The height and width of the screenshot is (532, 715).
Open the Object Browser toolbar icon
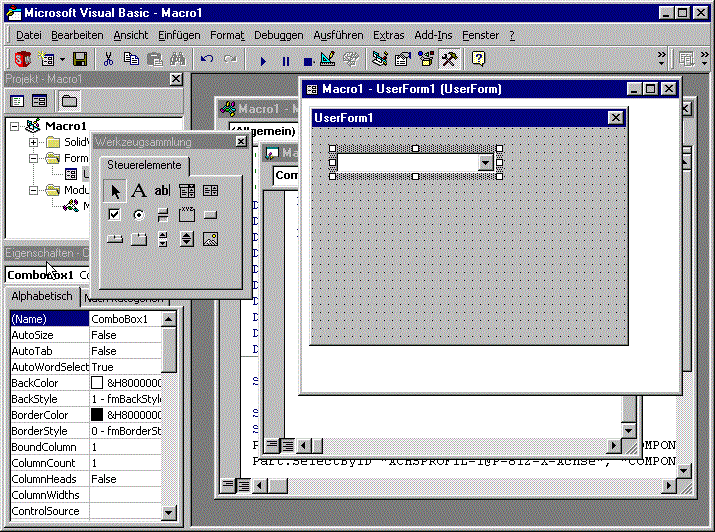click(x=426, y=59)
